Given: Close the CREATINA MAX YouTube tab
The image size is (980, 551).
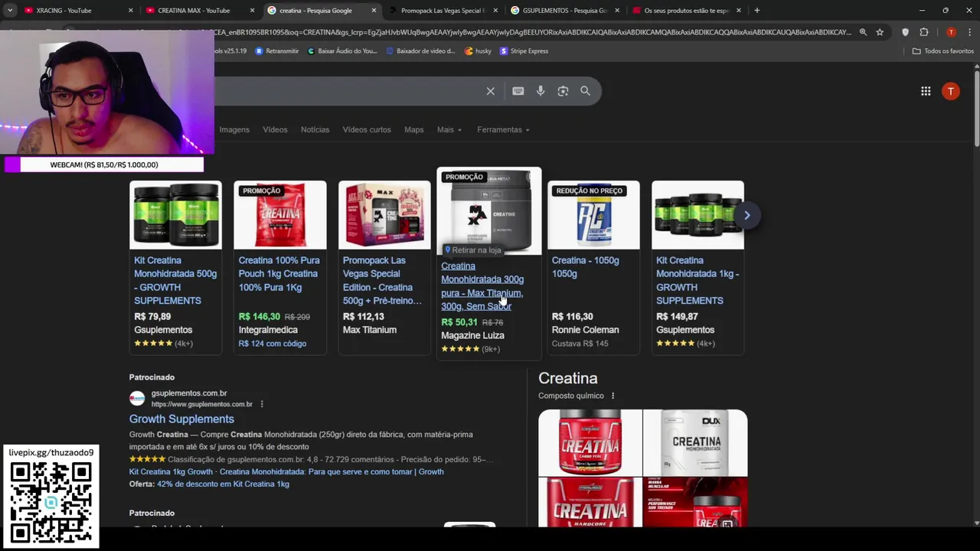Looking at the screenshot, I should [x=252, y=10].
